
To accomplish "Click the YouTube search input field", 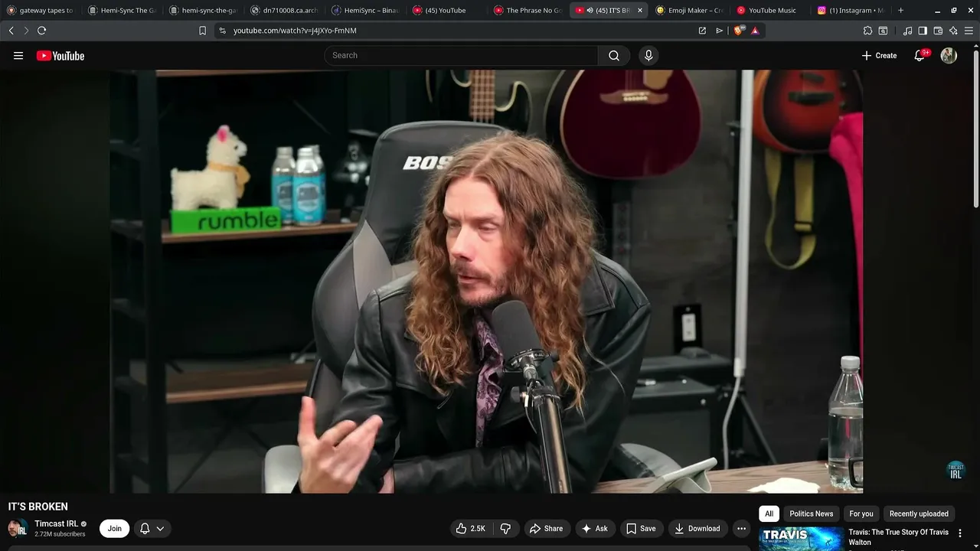I will [461, 55].
